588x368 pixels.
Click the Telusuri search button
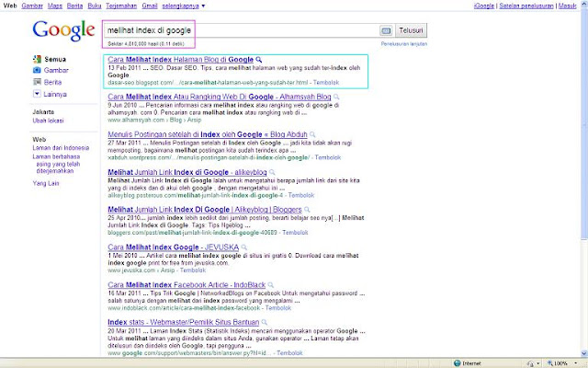[x=411, y=30]
